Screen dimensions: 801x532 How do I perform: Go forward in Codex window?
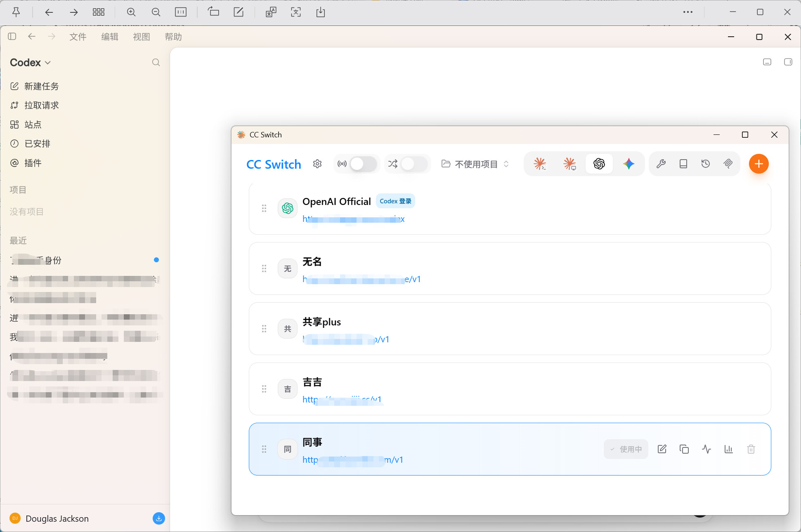pos(52,37)
